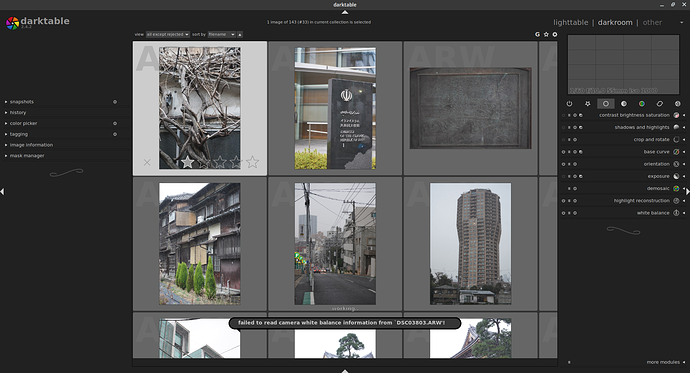Enable the contrast brightness saturation module

click(563, 115)
